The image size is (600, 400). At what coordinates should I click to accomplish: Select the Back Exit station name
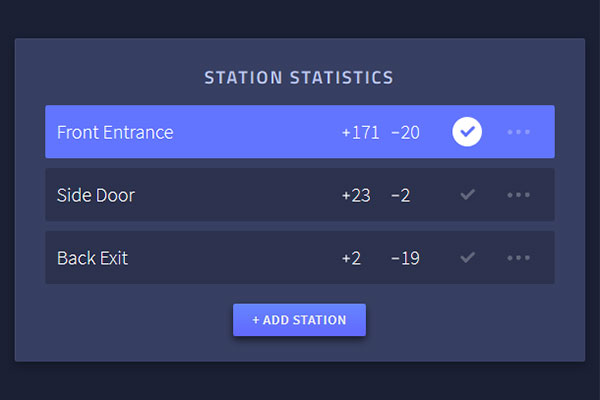pyautogui.click(x=93, y=258)
